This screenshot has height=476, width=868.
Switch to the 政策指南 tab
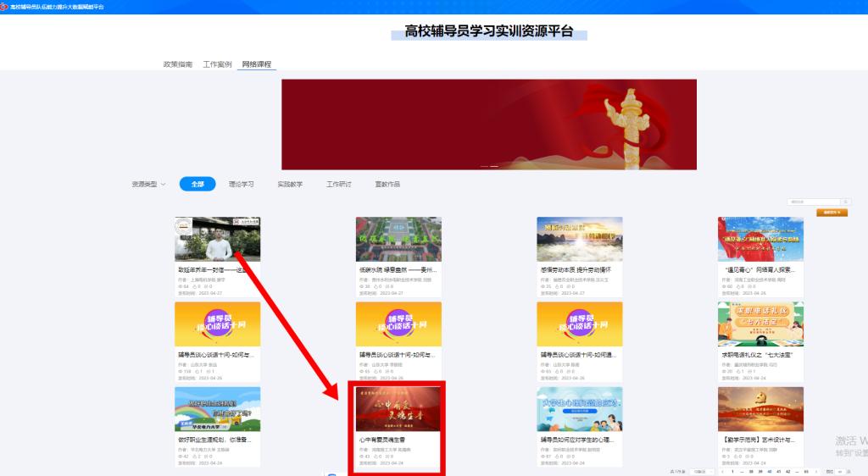point(177,64)
